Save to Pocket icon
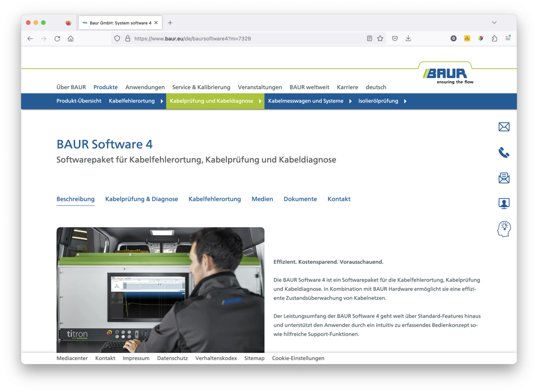Viewport: 538px width, 392px height. [395, 39]
